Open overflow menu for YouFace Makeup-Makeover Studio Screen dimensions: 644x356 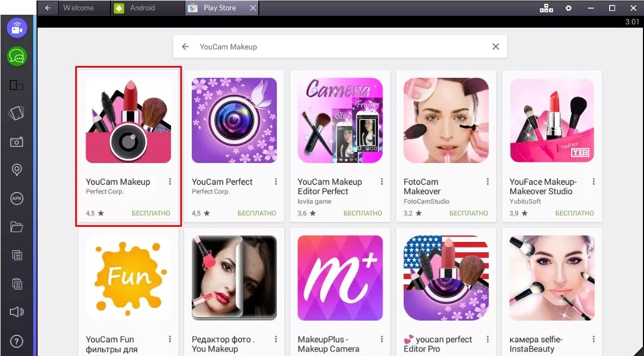(594, 182)
